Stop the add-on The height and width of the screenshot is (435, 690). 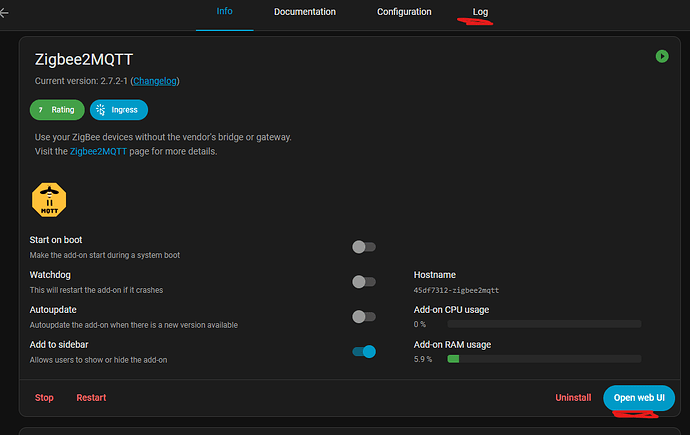[44, 398]
